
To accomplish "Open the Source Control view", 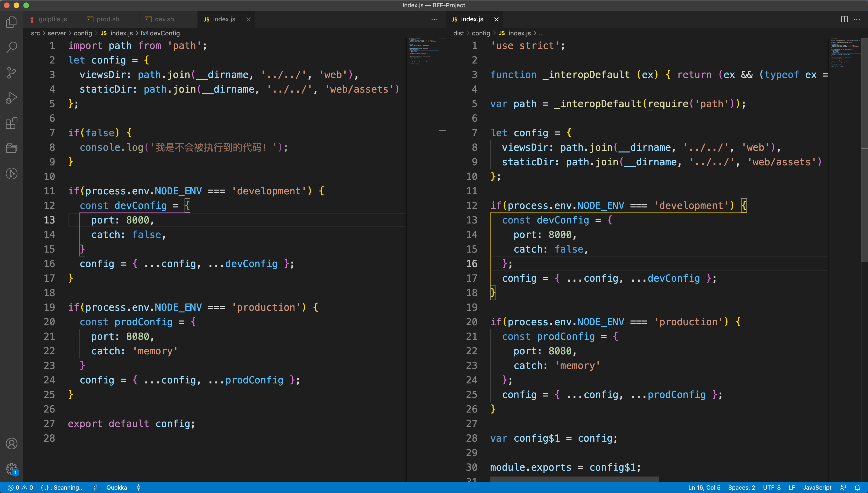I will tap(11, 72).
